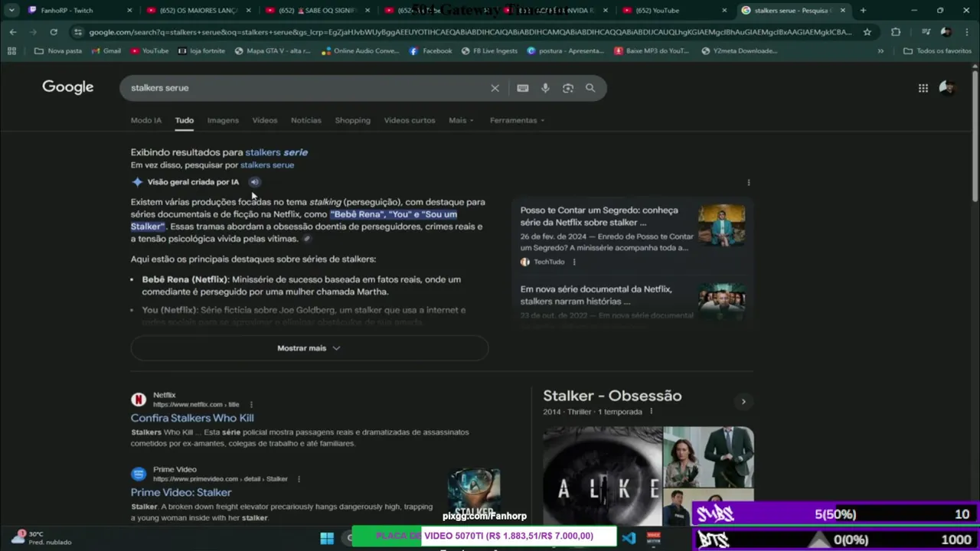Go back with the browser back arrow
Screen dimensions: 980x551
point(13,32)
